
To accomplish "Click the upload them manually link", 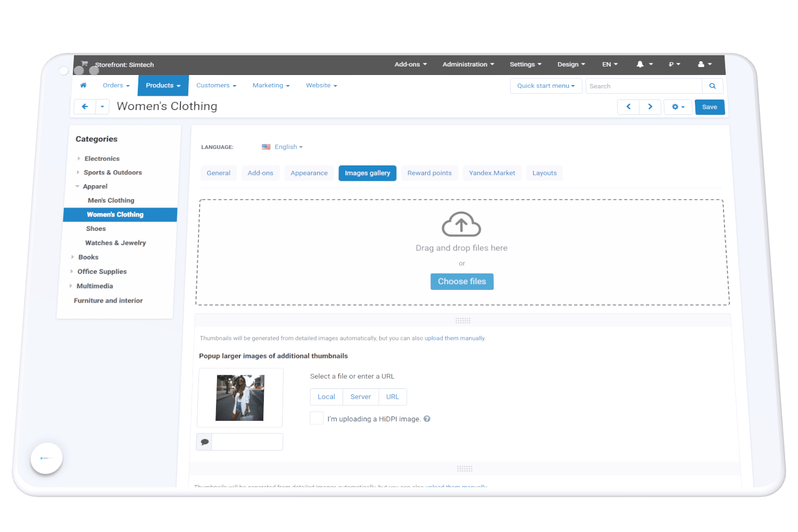I will click(x=454, y=338).
